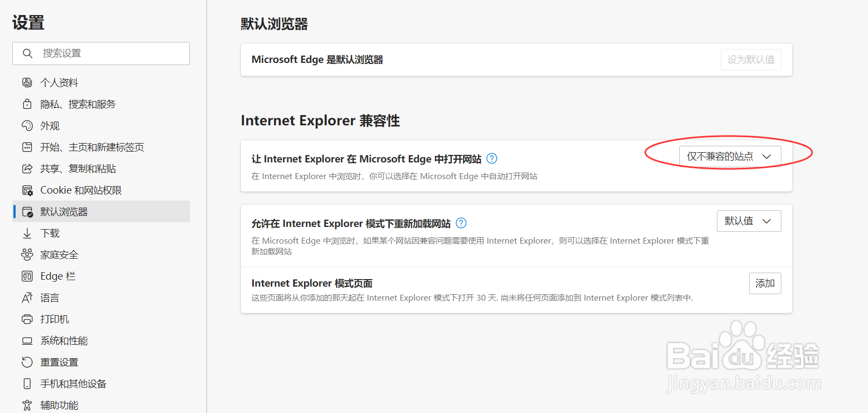Select 语言 in the sidebar
The width and height of the screenshot is (868, 413).
coord(101,297)
